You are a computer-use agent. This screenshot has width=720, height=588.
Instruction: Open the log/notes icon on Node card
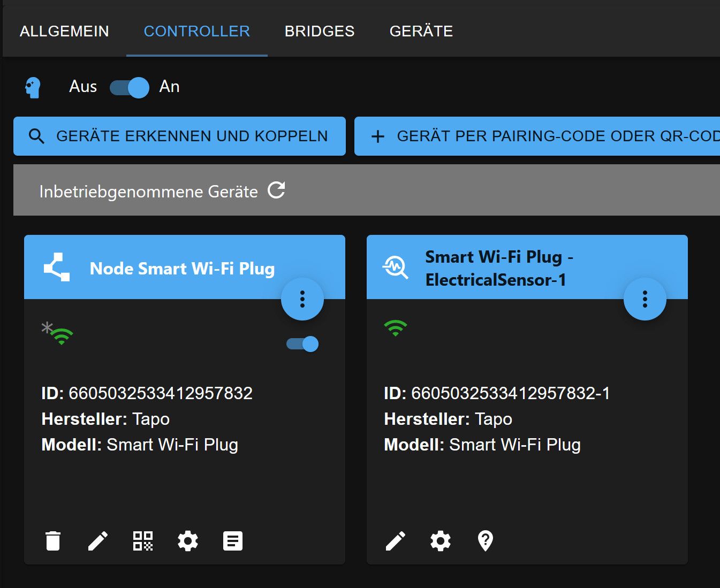click(233, 541)
